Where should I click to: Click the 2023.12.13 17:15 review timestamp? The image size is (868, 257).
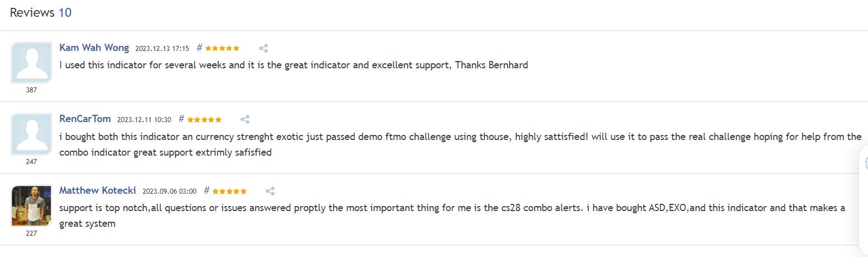click(x=162, y=49)
